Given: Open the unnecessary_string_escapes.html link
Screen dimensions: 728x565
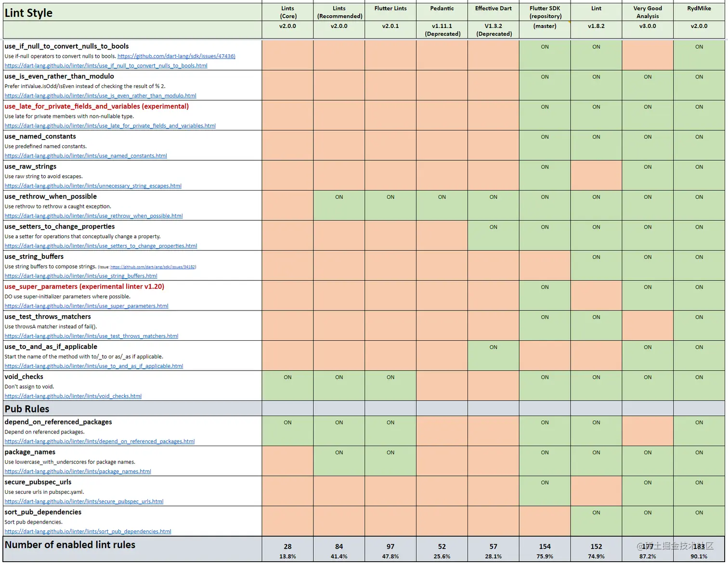Looking at the screenshot, I should tap(93, 186).
